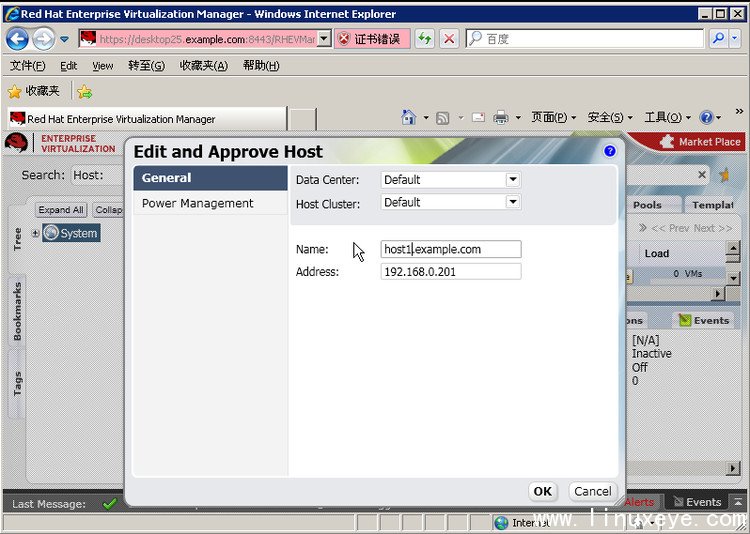Open the Host Cluster dropdown
Viewport: 750px width, 534px height.
coord(513,202)
